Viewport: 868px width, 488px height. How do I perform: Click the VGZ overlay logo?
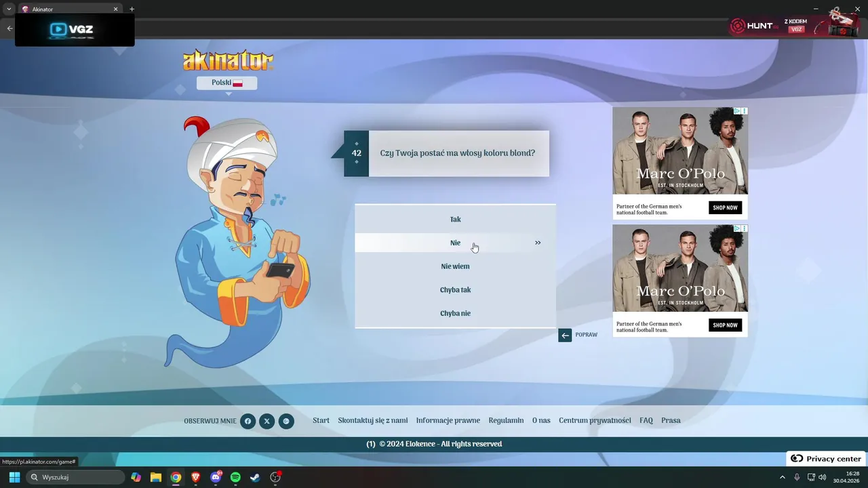click(75, 29)
